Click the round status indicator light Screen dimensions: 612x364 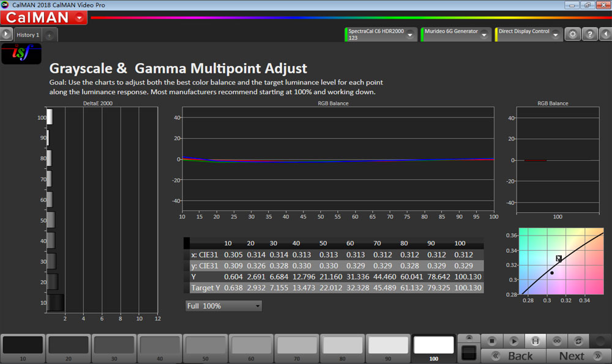coord(600,341)
